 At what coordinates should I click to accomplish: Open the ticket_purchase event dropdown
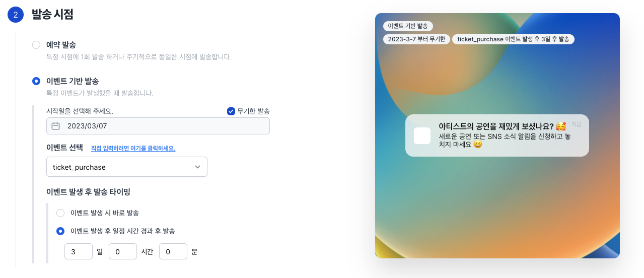pos(126,167)
